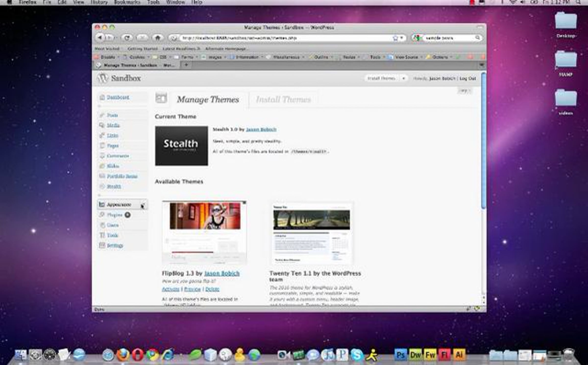Open Photoshop from the dock
Screen dimensions: 588x365
[x=401, y=355]
